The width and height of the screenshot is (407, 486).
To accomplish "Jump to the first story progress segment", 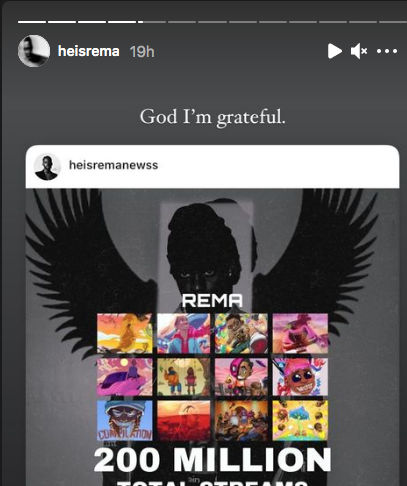I will click(32, 22).
